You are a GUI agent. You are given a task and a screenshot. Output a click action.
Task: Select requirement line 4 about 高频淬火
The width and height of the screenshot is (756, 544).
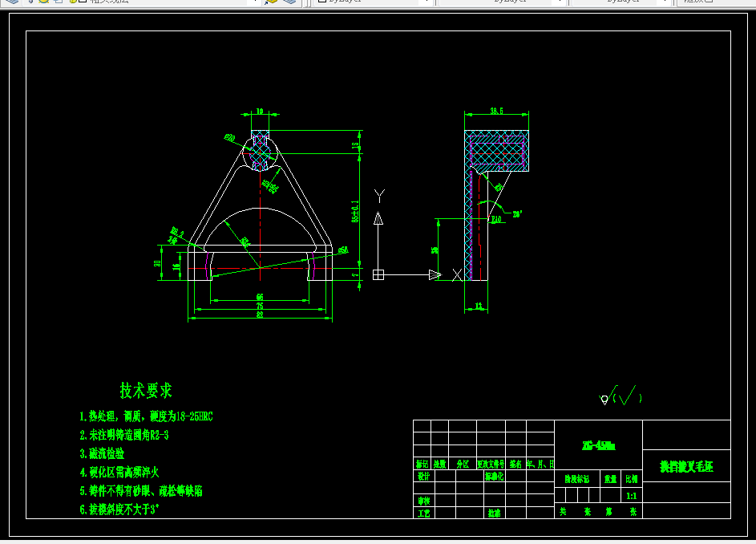(x=119, y=472)
